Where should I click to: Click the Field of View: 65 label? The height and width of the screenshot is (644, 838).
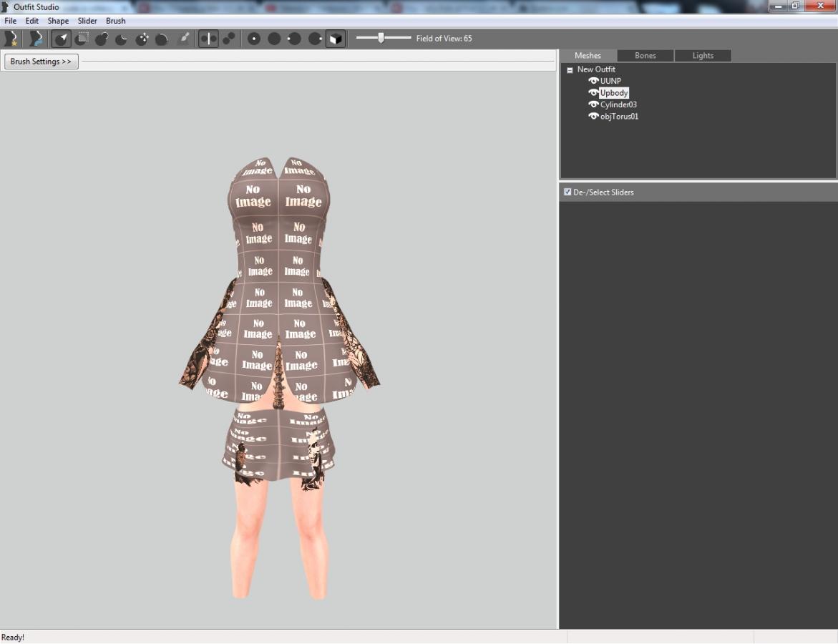(444, 39)
